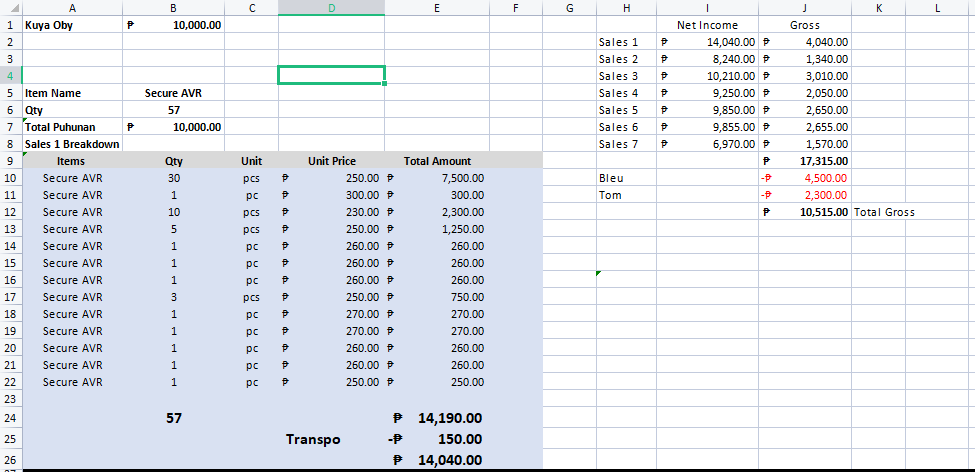Viewport: 975px width, 472px height.
Task: Click the 17,315.00 gross sum cell
Action: 805,161
